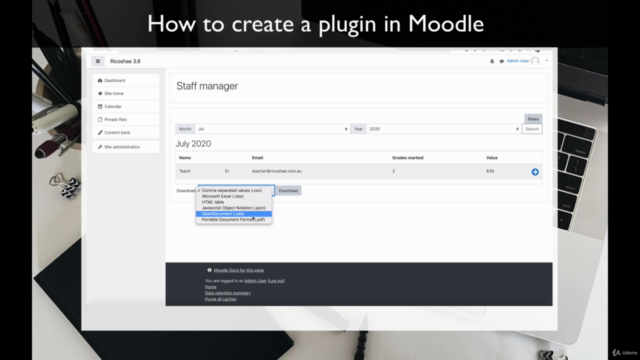
Task: Click the Value column header
Action: point(492,158)
